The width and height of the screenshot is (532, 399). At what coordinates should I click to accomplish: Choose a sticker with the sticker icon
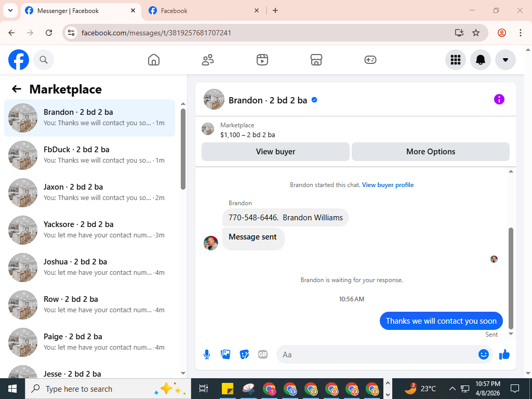pos(244,354)
